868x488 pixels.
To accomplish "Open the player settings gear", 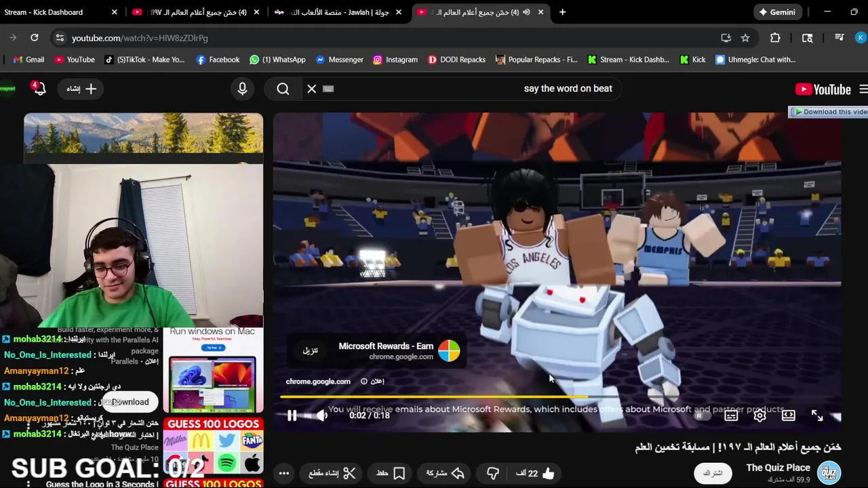I will click(759, 415).
